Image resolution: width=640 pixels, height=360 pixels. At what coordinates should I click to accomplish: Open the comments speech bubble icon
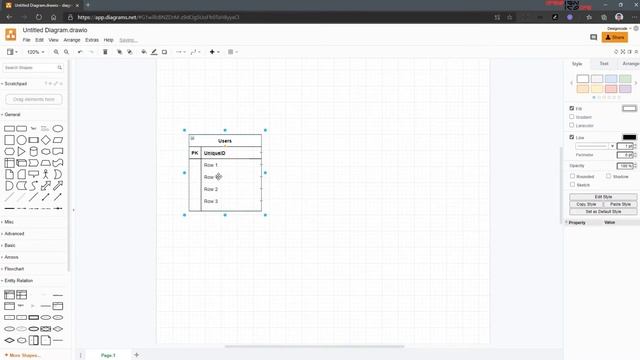tap(593, 38)
